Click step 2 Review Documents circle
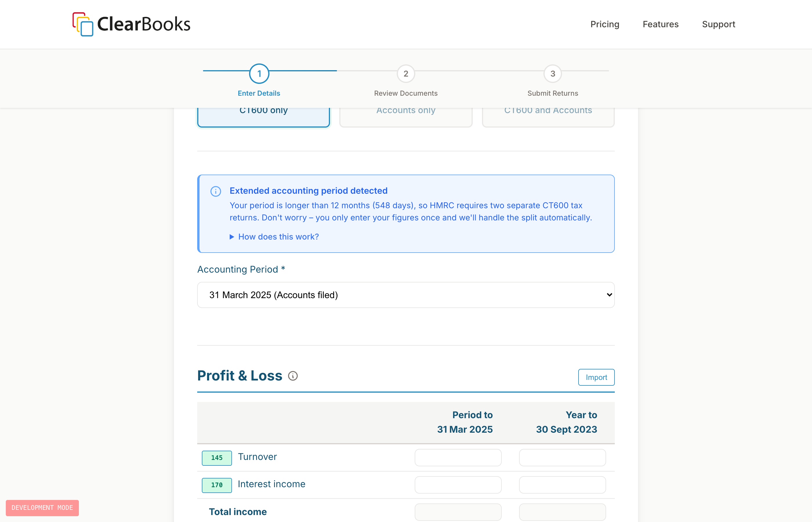Image resolution: width=812 pixels, height=522 pixels. 406,74
